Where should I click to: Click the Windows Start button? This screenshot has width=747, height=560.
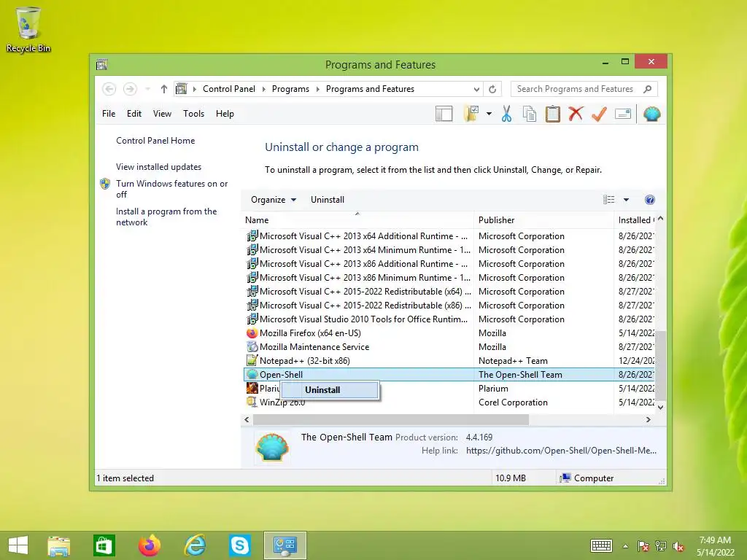coord(18,545)
